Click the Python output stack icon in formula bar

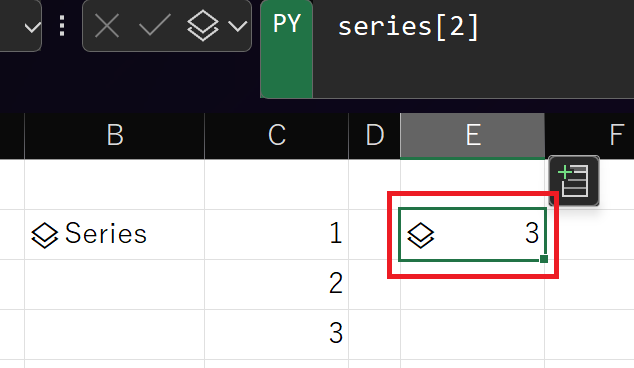tap(203, 25)
